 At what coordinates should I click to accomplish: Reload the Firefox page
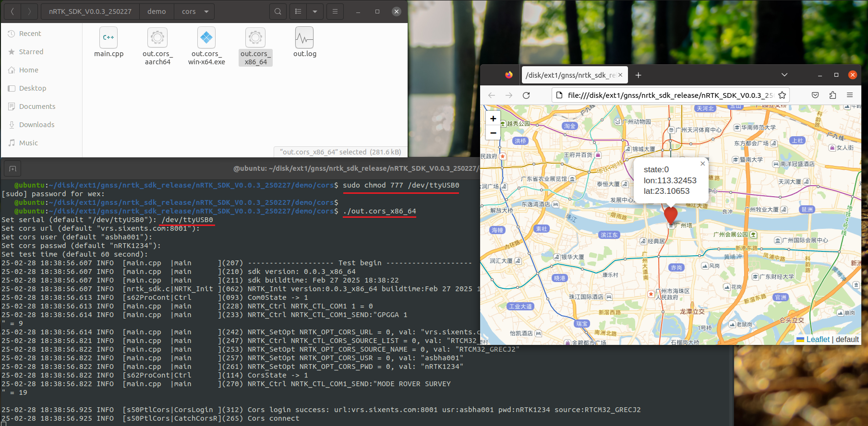tap(526, 95)
